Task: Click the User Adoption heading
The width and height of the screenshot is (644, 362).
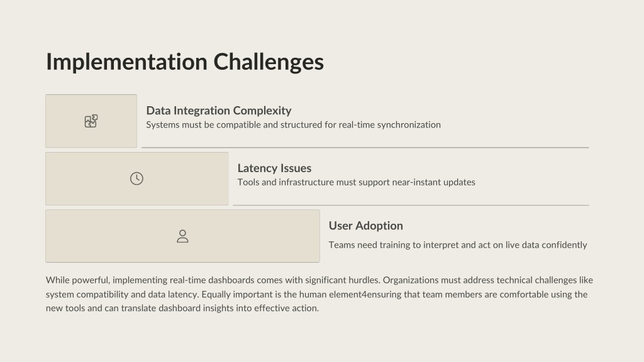Action: 366,226
